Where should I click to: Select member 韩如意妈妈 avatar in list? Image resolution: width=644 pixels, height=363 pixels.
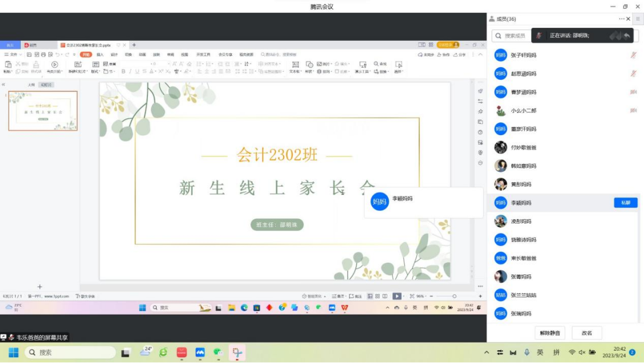(500, 166)
